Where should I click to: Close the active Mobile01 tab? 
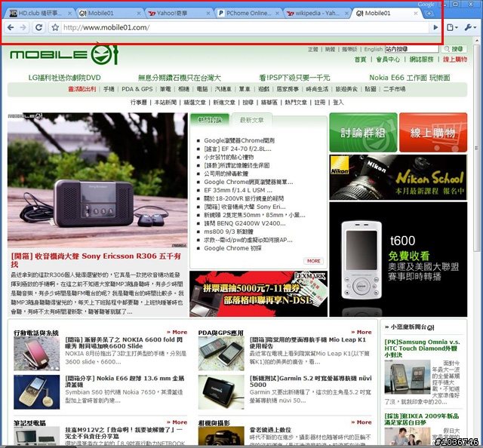416,14
